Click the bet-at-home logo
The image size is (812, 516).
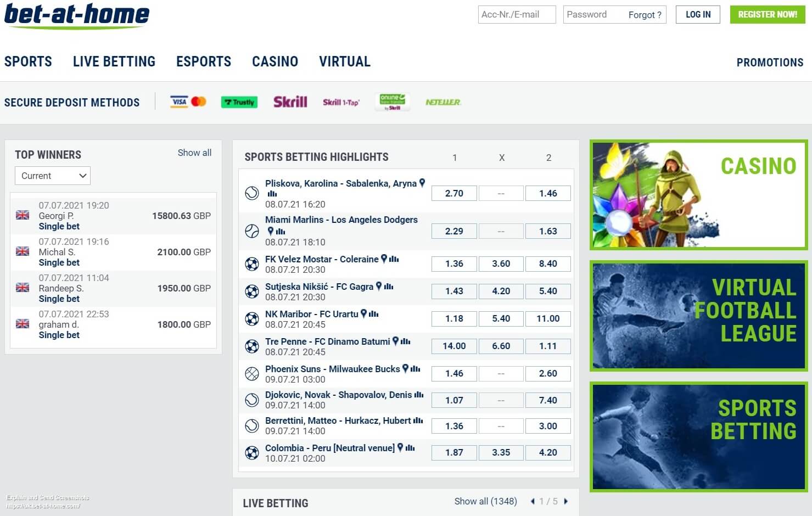[77, 15]
